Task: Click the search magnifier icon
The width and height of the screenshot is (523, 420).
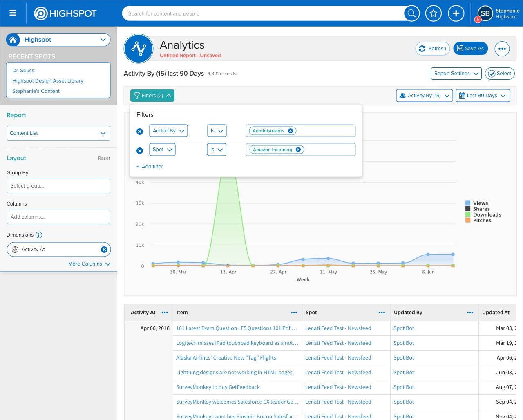Action: [412, 13]
